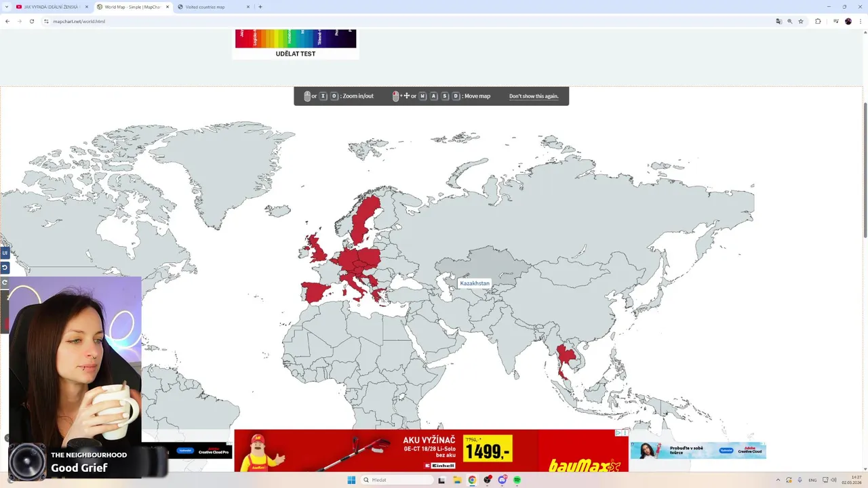Click the undo arrow button on left sidebar

point(5,268)
